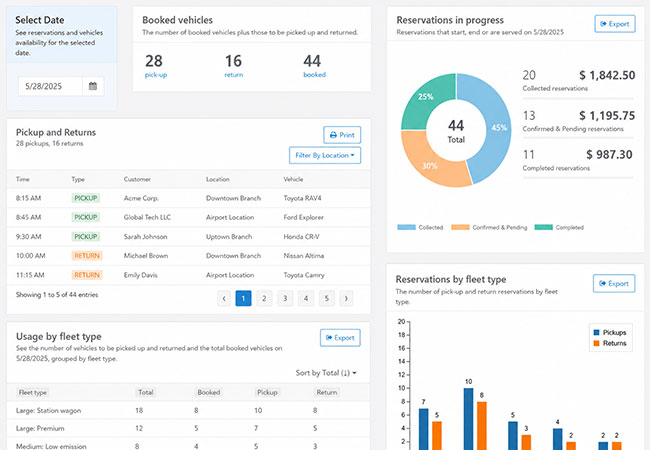The height and width of the screenshot is (450, 650).
Task: Go to next page arrow in pagination
Action: [x=346, y=298]
